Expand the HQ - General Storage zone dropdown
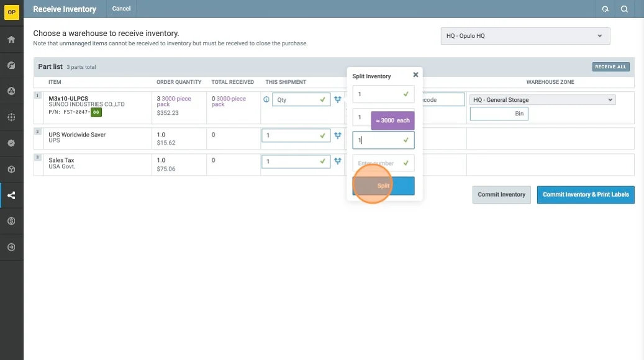The image size is (644, 360). (x=542, y=100)
